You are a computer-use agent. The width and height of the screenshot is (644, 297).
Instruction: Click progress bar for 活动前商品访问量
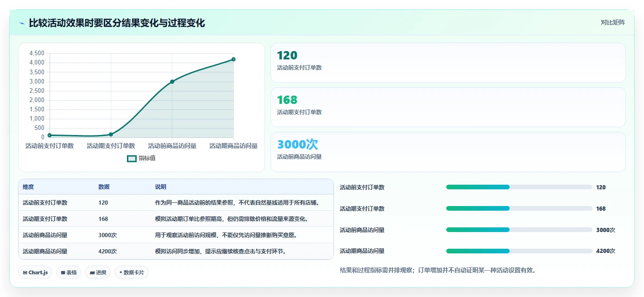pos(519,230)
